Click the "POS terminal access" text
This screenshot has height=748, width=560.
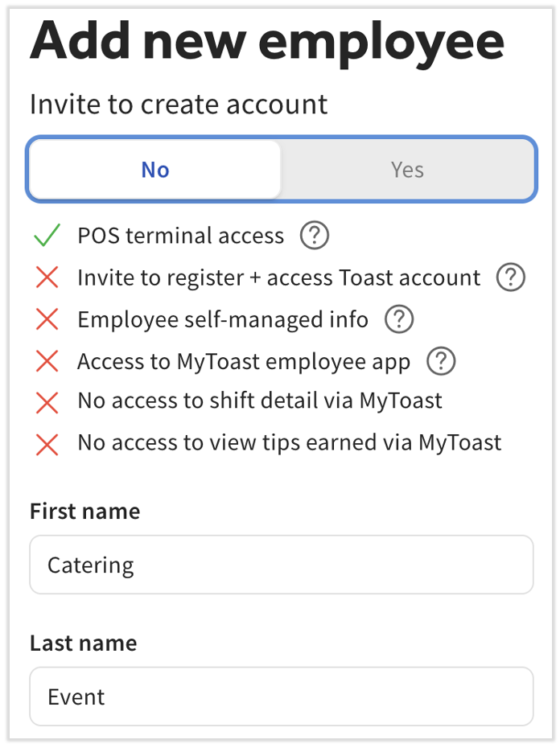(x=180, y=236)
